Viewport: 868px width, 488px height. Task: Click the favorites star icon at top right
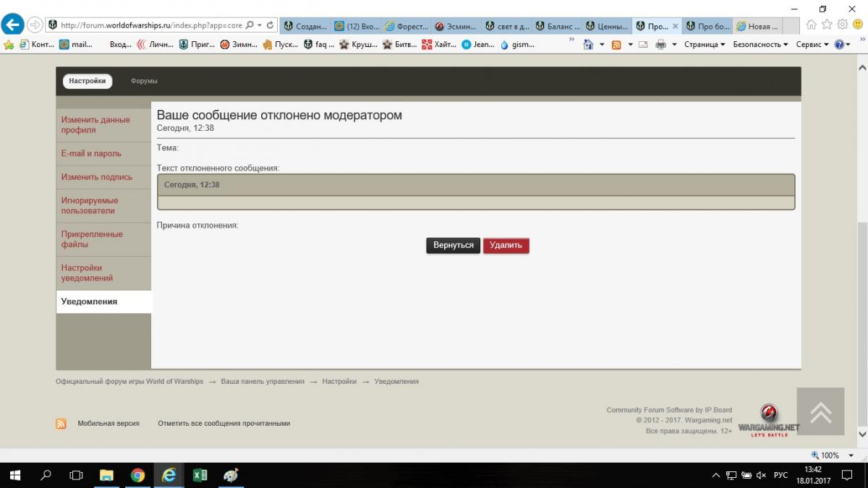[x=827, y=25]
